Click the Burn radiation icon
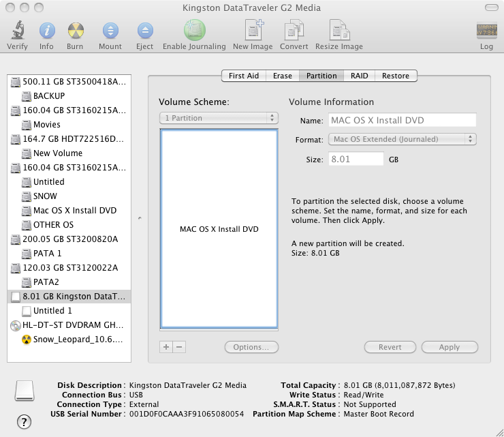The width and height of the screenshot is (504, 437). (76, 31)
